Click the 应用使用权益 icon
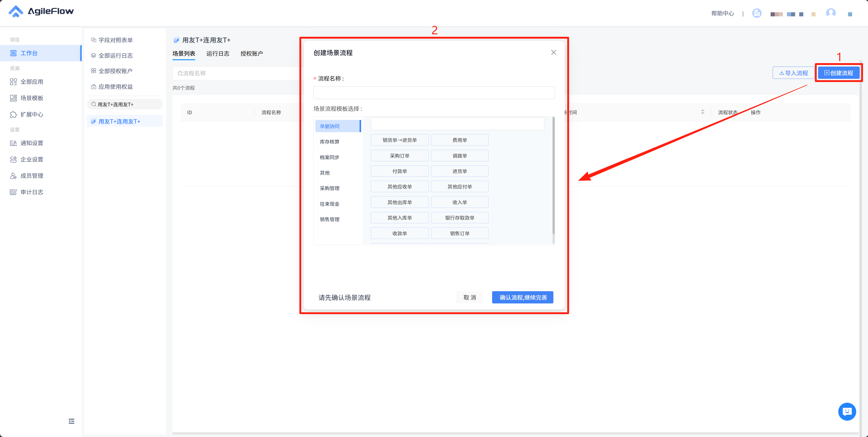The image size is (868, 437). [x=94, y=87]
